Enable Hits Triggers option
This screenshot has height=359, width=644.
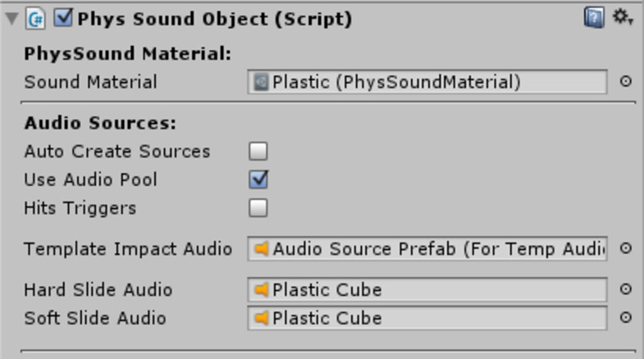(258, 207)
